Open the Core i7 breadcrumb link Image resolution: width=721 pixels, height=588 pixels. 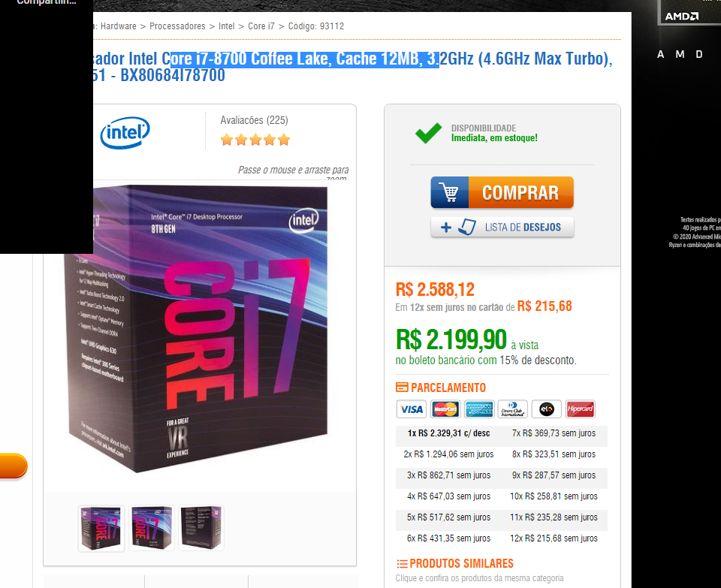pyautogui.click(x=261, y=26)
